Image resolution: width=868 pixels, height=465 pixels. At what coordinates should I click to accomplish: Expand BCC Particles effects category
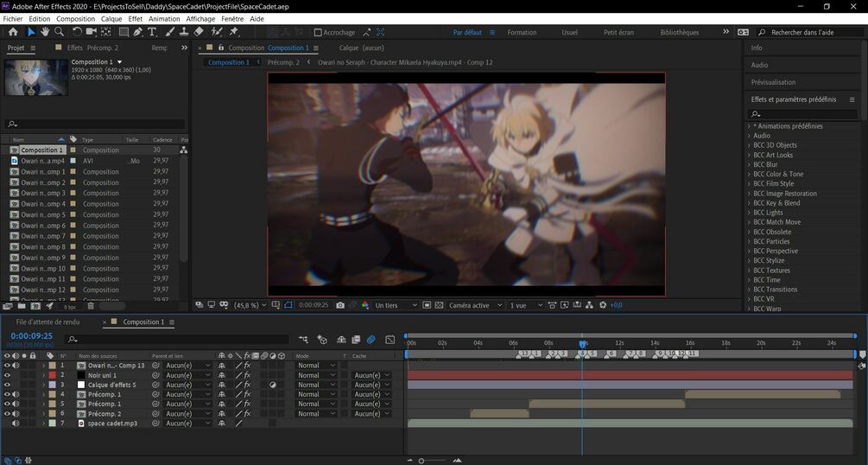749,242
